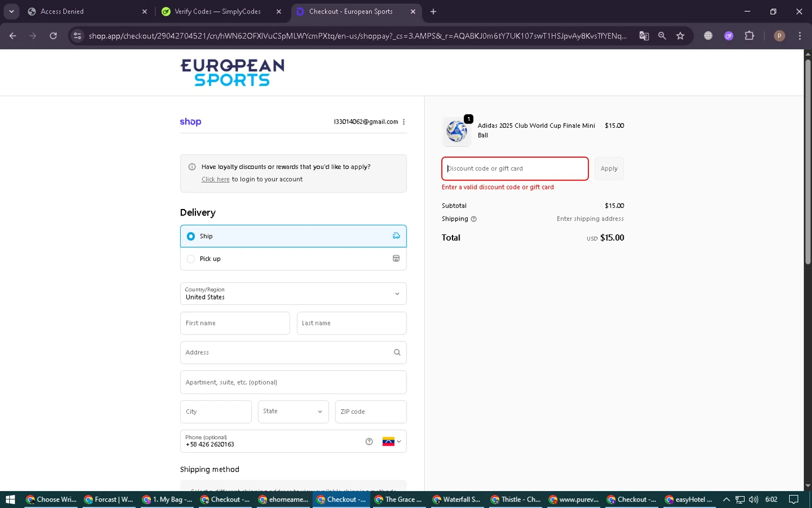
Task: Close the Checkout European Sports tab
Action: tap(413, 11)
